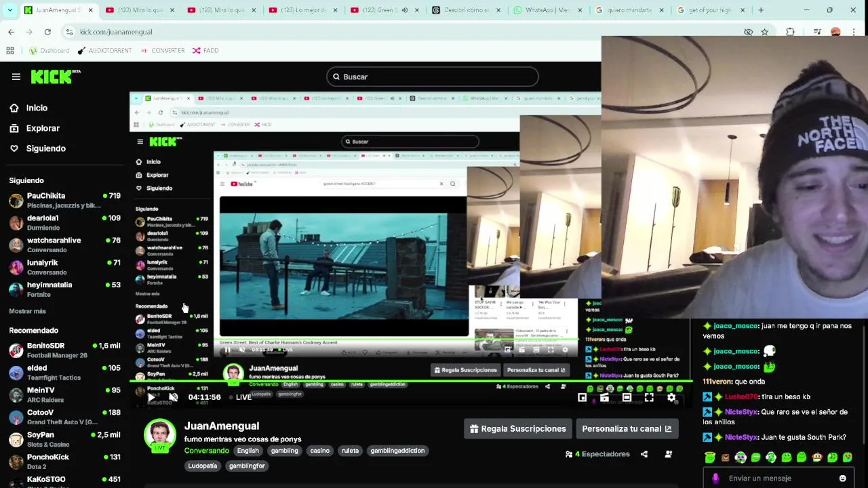Select the gamblingfor tag
This screenshot has width=868, height=488.
pos(247,466)
